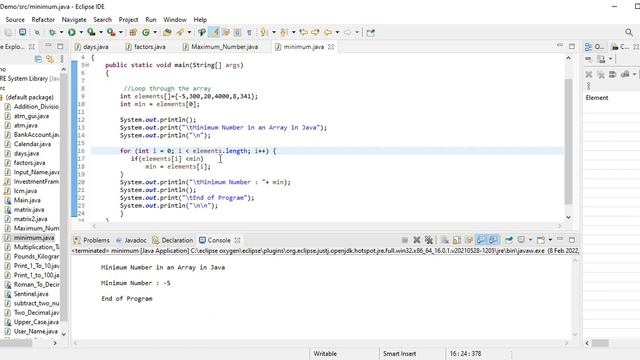Click Package Explorer horizontal scroll right arrow

tap(55, 343)
